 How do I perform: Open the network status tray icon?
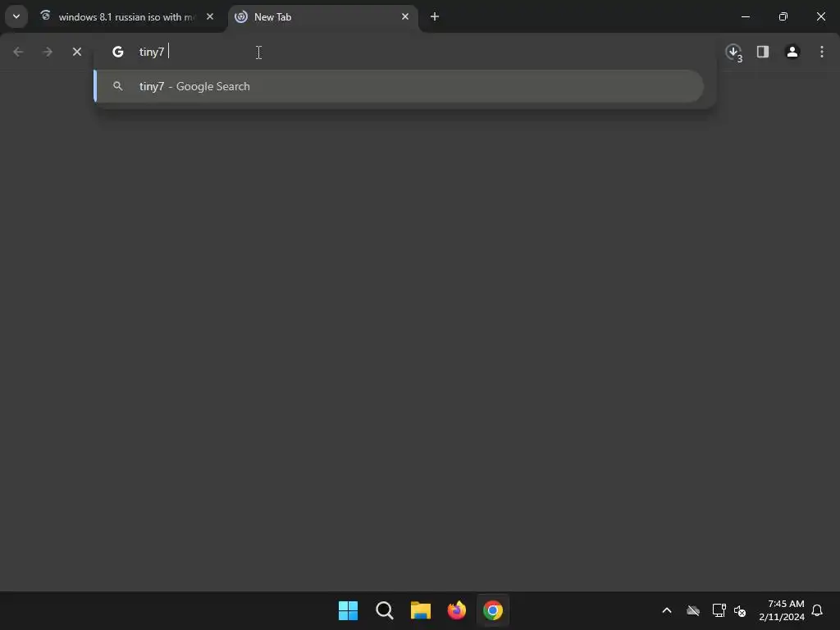click(x=719, y=610)
